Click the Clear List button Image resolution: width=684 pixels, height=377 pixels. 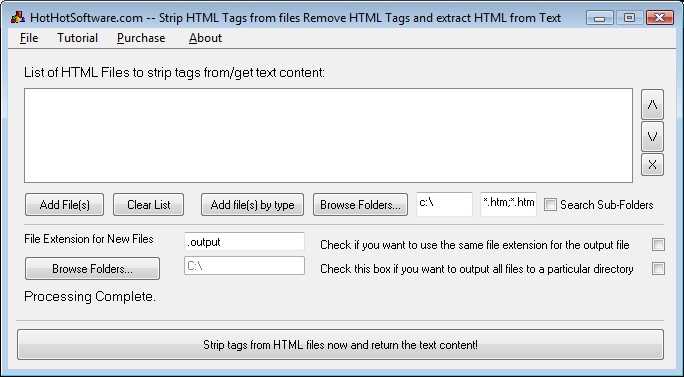pos(148,205)
